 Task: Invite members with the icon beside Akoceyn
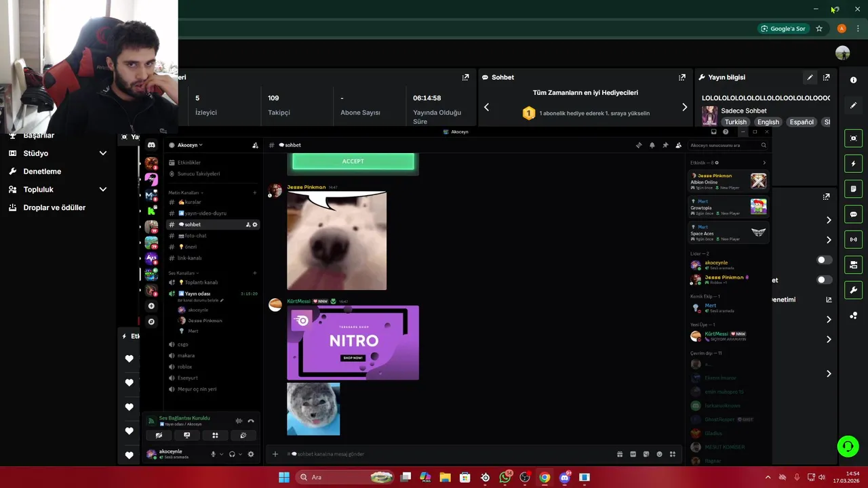pyautogui.click(x=255, y=145)
